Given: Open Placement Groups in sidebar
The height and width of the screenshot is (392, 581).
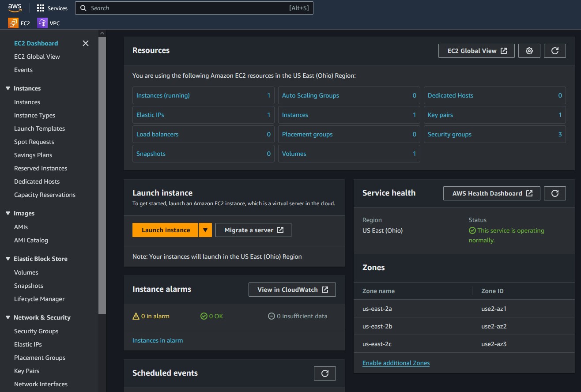Looking at the screenshot, I should [x=40, y=358].
